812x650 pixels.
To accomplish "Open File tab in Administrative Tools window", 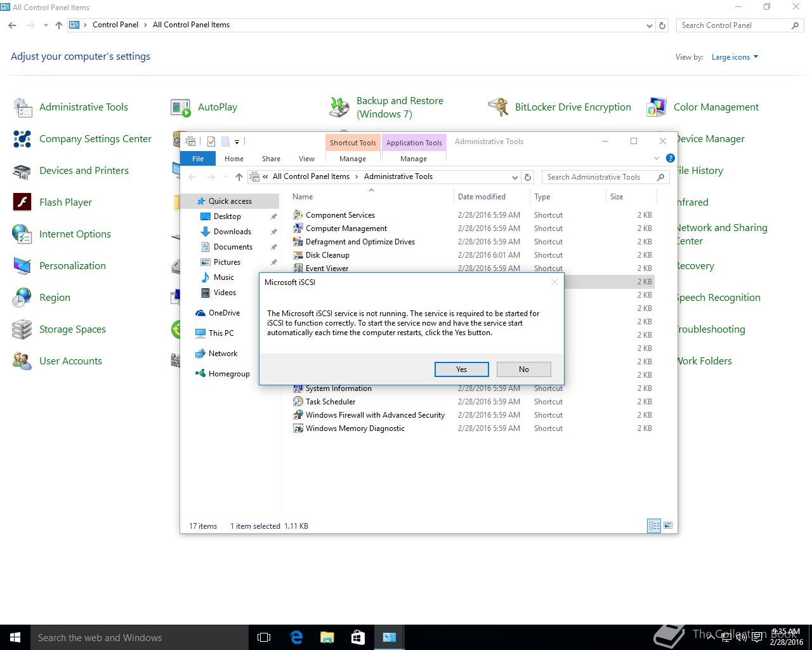I will [x=198, y=159].
